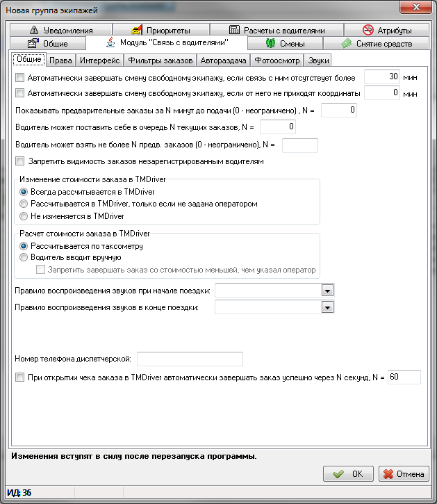Screen dimensions: 437x504
Task: Click the preliminary orders N minutes field
Action: click(339, 111)
